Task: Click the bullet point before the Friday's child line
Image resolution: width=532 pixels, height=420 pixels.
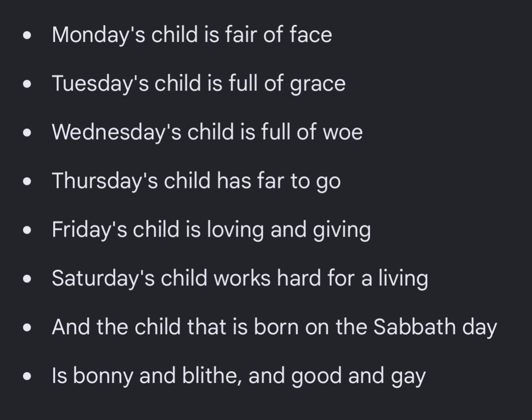Action: (27, 231)
